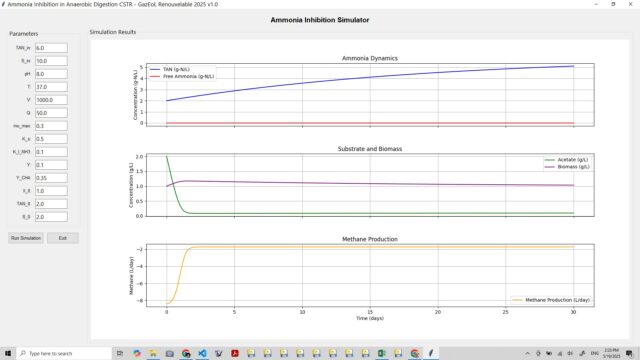
Task: Click the 'Ammonia Inhibition Simulator' heading
Action: (320, 20)
